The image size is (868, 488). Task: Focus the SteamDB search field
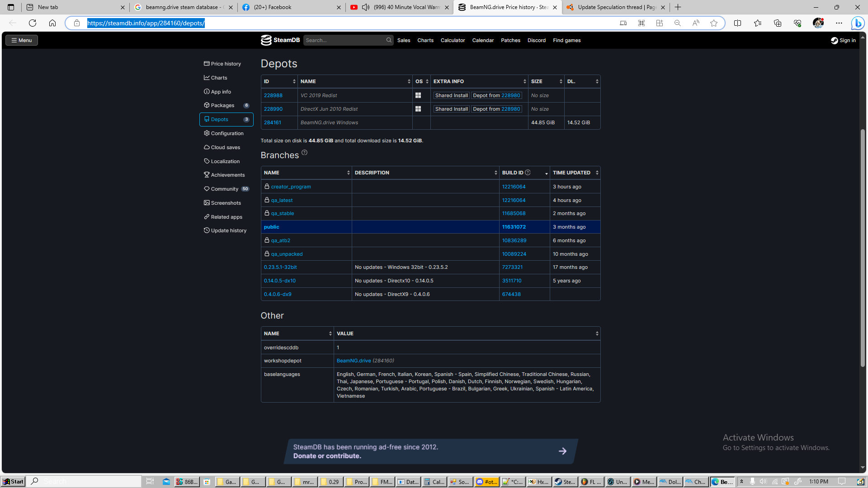344,40
